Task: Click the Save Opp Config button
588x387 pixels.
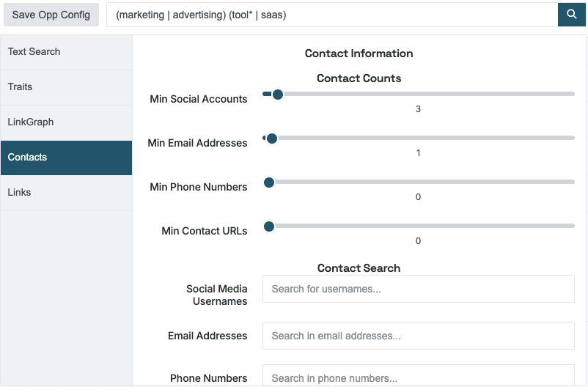Action: tap(51, 15)
